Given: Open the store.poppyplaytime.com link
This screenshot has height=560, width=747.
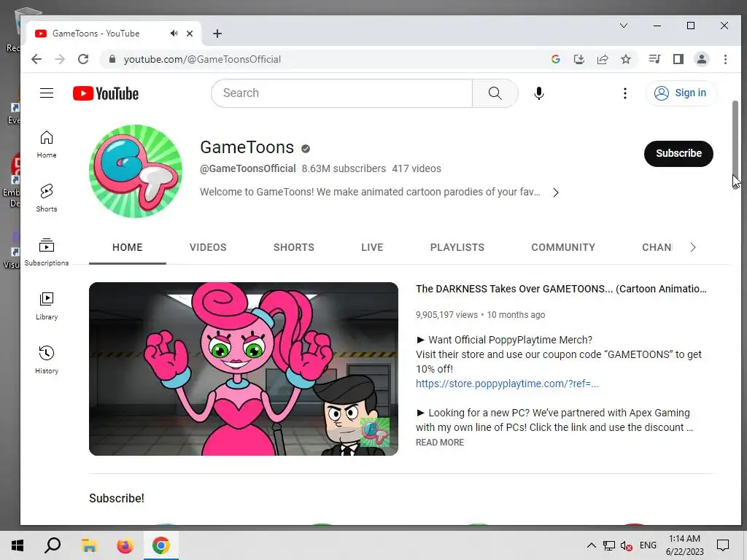Looking at the screenshot, I should click(508, 384).
